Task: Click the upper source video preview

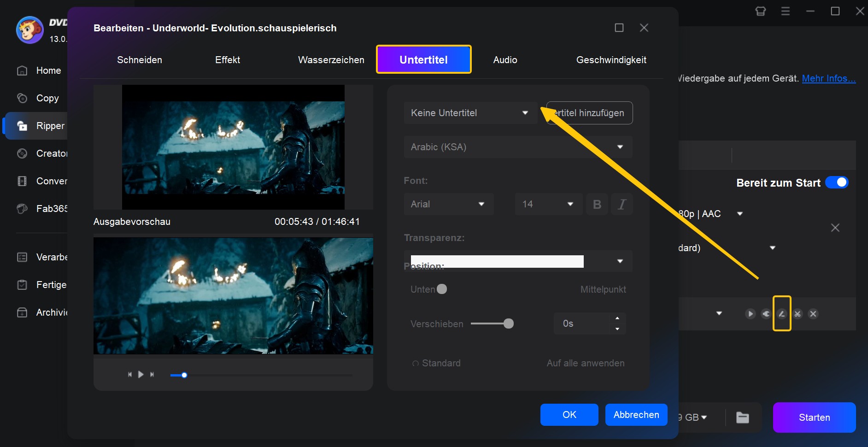Action: 233,147
